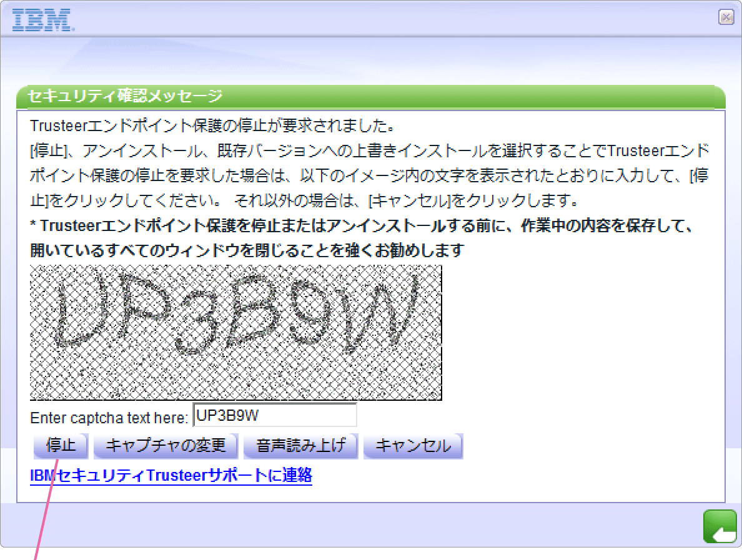Click the キャンセル button
This screenshot has width=742, height=560.
point(413,446)
